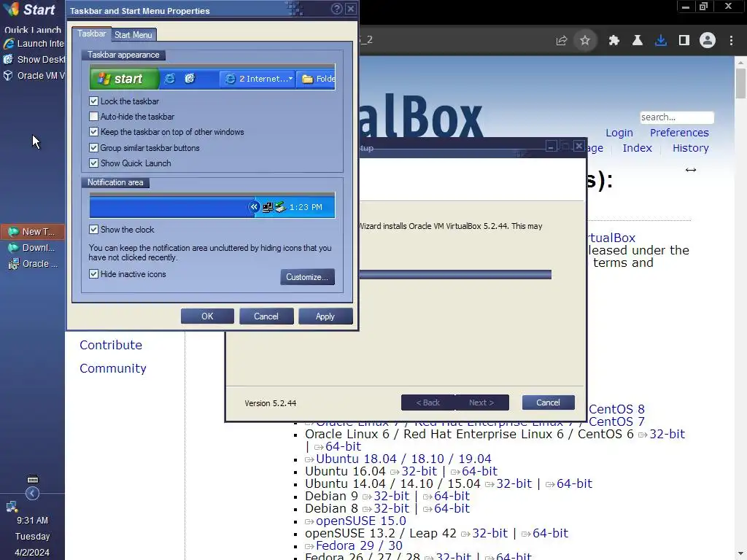Click OK in Taskbar Properties
Image resolution: width=747 pixels, height=560 pixels.
tap(207, 316)
